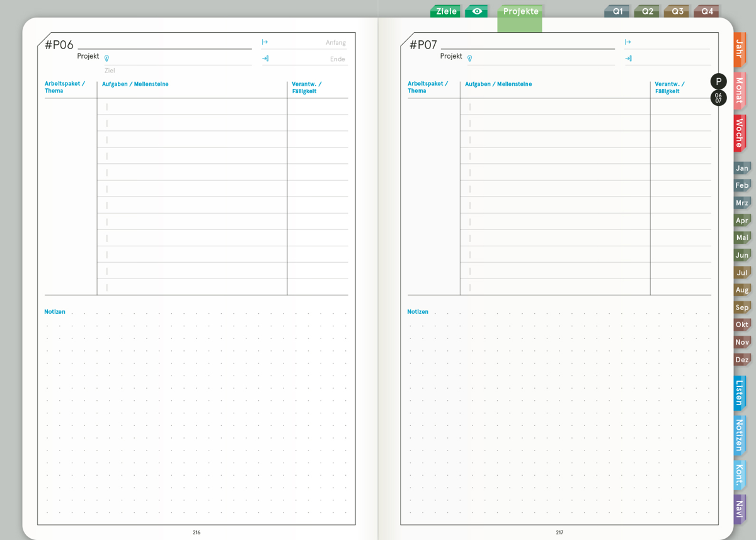Open the Navi side tab
The height and width of the screenshot is (540, 756).
740,509
